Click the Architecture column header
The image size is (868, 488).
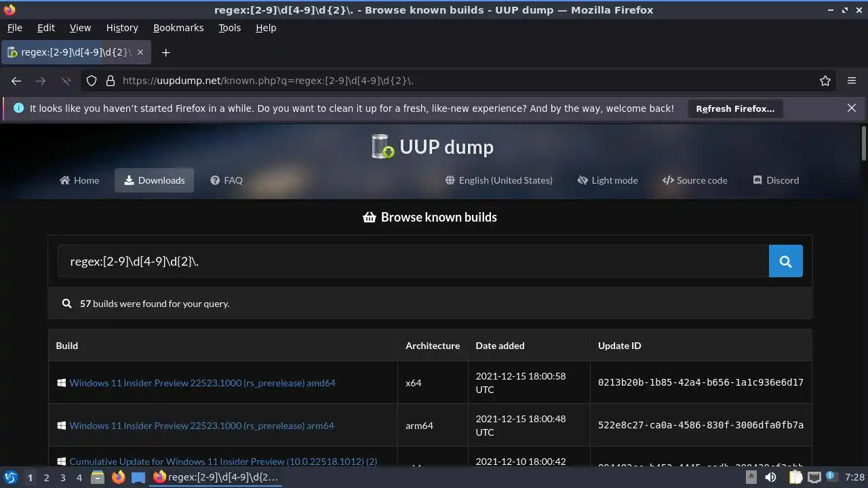433,346
